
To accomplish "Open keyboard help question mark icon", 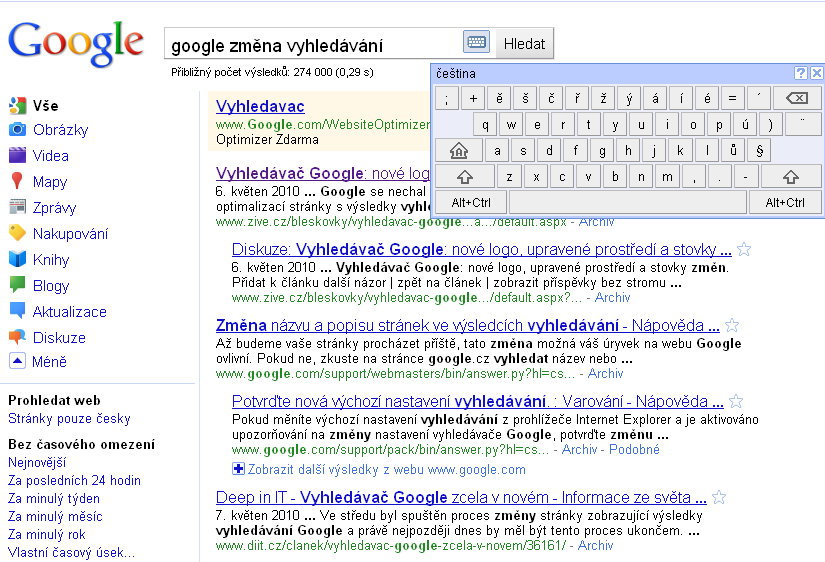I will 800,73.
